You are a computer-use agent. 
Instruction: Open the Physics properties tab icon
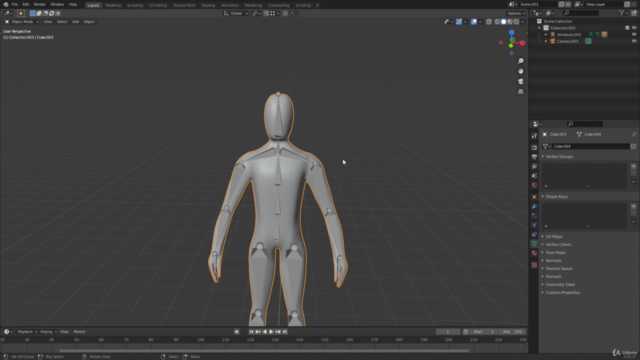(534, 225)
